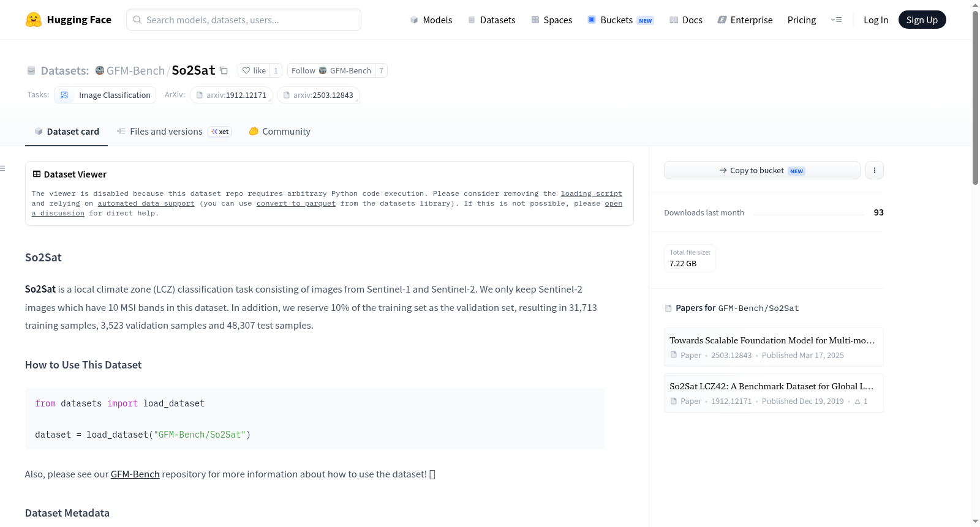The height and width of the screenshot is (527, 980).
Task: Go to Spaces
Action: pyautogui.click(x=551, y=20)
